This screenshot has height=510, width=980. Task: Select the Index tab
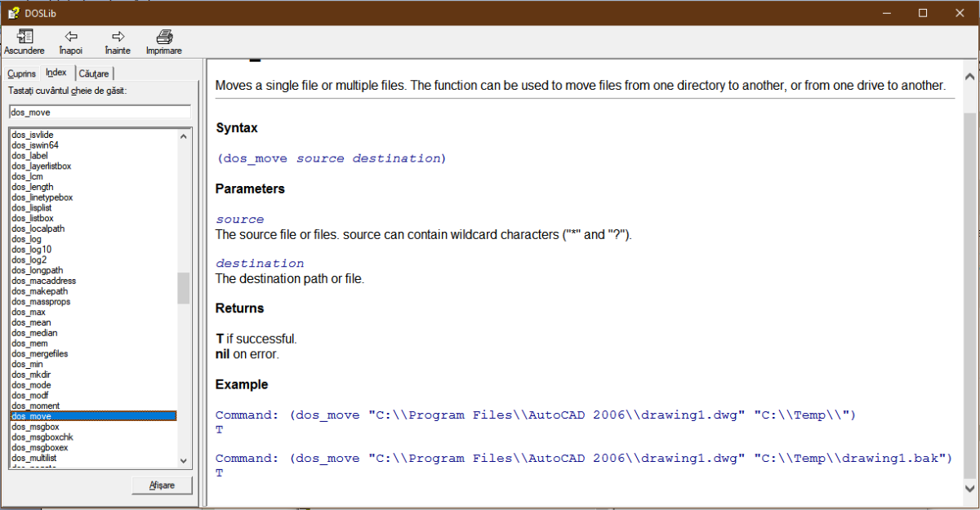pos(56,73)
